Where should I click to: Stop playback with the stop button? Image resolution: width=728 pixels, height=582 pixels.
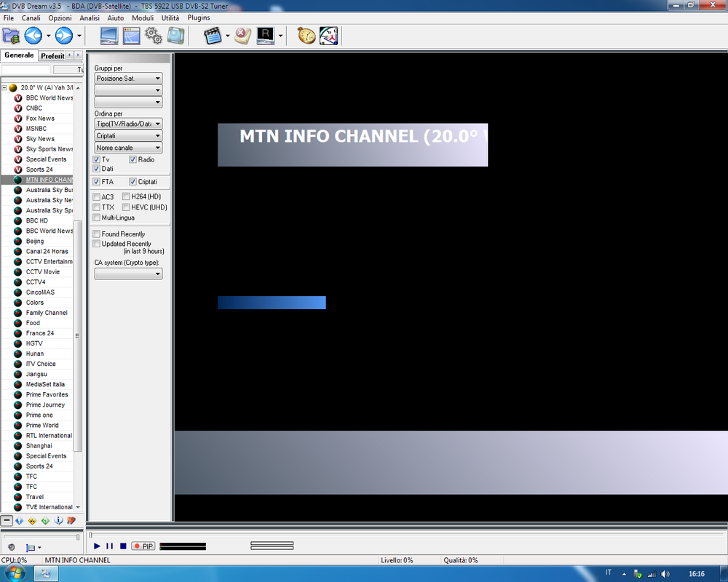coord(123,546)
